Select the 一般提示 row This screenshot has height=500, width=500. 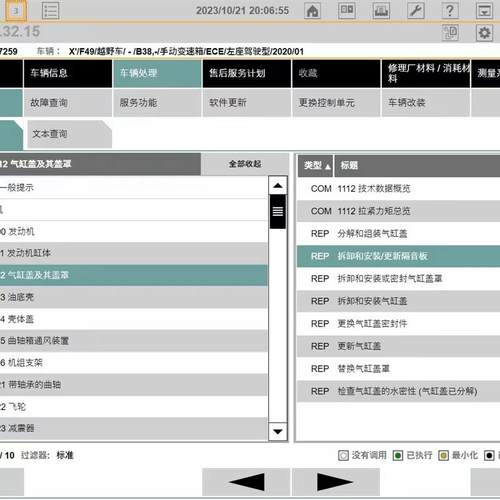click(134, 187)
